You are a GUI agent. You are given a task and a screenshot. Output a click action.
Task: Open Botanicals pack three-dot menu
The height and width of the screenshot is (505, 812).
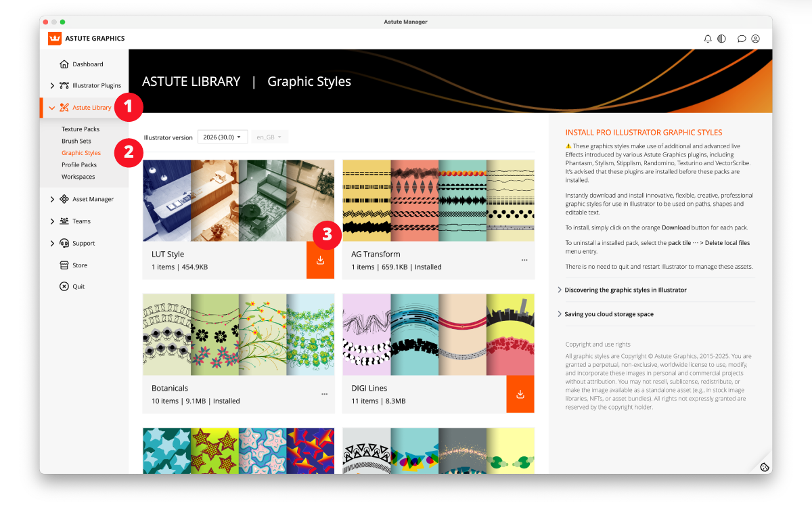pyautogui.click(x=324, y=394)
